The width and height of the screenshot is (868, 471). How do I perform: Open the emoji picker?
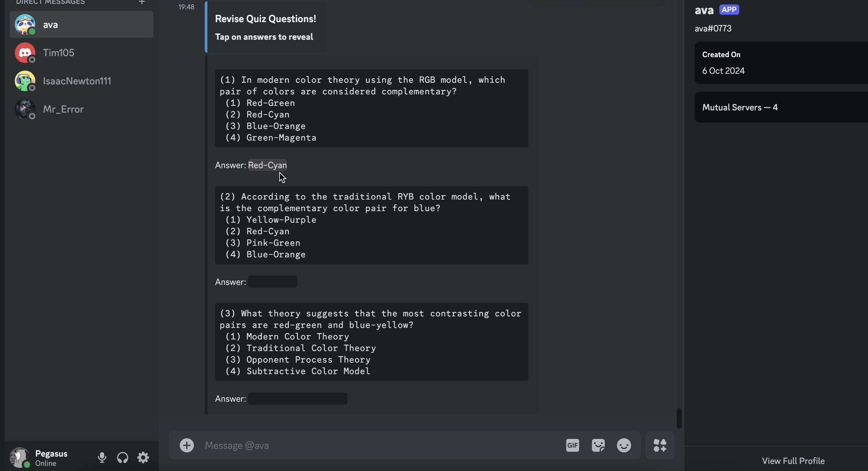point(624,445)
